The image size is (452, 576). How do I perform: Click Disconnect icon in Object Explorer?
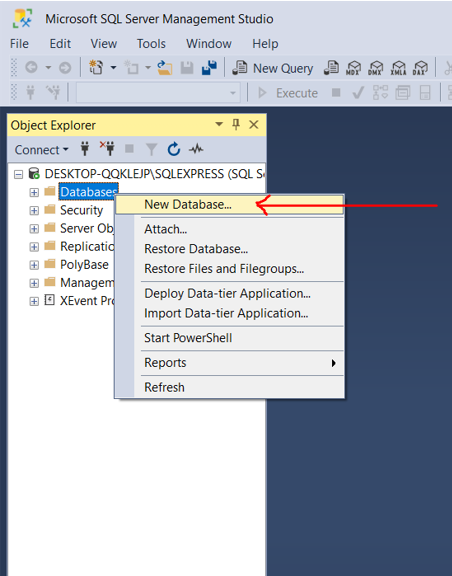107,148
